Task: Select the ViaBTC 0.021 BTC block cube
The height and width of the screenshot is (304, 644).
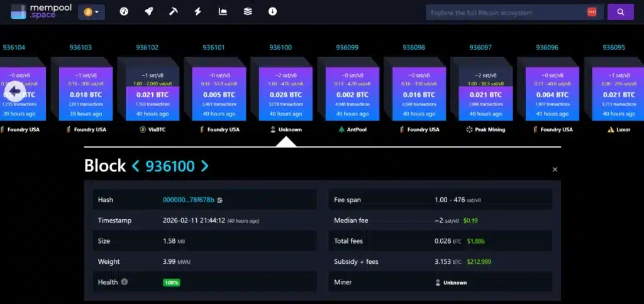Action: tap(152, 94)
